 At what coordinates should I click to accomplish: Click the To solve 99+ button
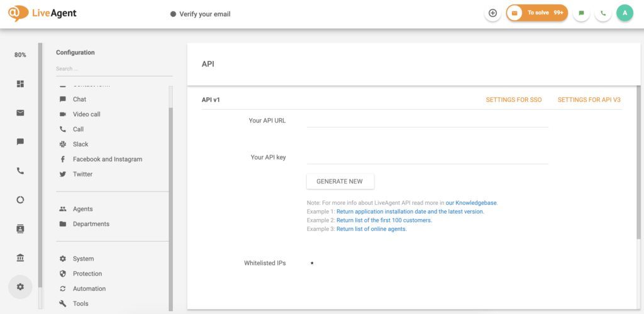[x=537, y=13]
